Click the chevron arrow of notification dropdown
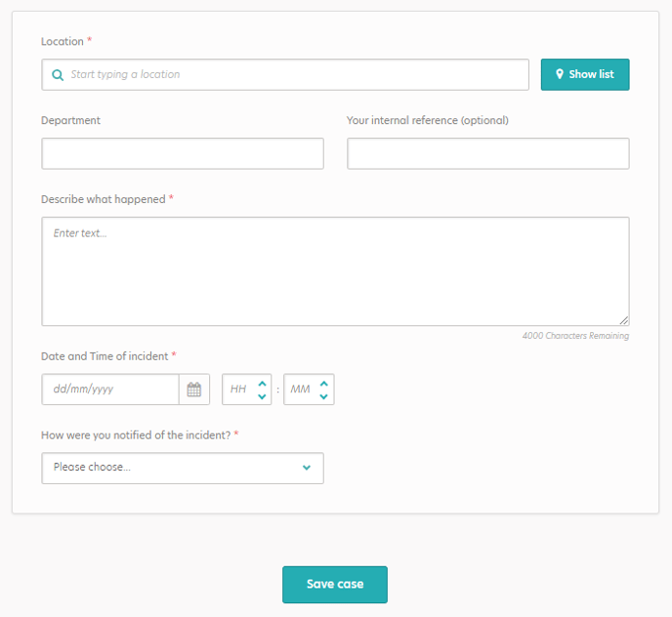672x617 pixels. (x=307, y=468)
